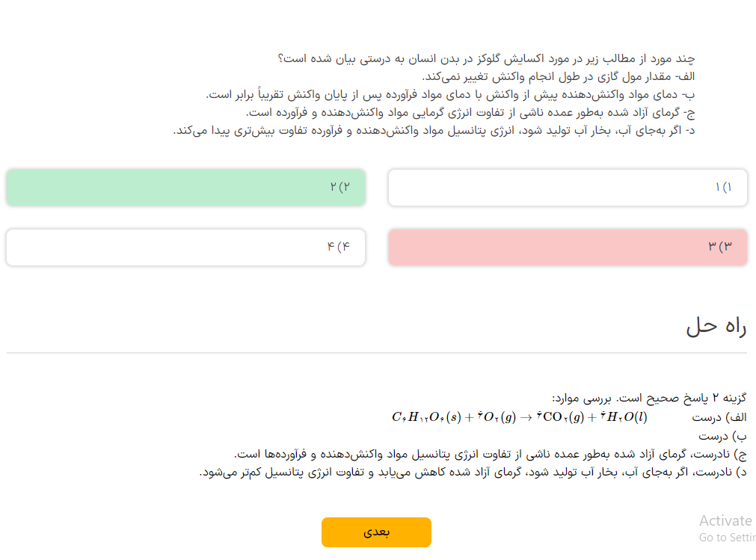The height and width of the screenshot is (560, 756).
Task: Click the main question sentence about glucose oxidation
Action: click(x=486, y=58)
